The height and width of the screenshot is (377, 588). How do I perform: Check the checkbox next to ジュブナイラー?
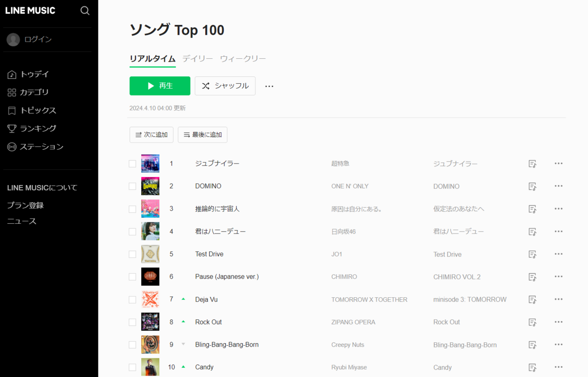tap(132, 164)
